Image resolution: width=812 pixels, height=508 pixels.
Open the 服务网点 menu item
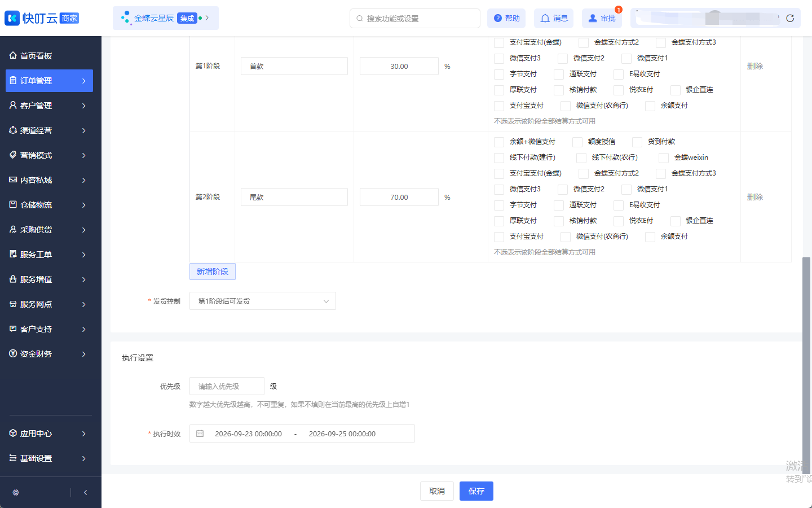pos(49,304)
